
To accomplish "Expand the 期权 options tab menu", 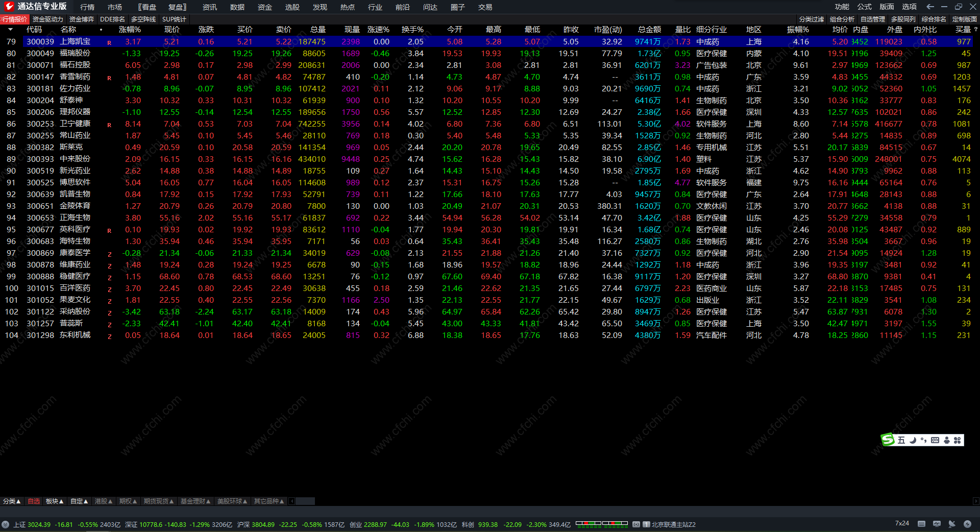I will click(128, 501).
